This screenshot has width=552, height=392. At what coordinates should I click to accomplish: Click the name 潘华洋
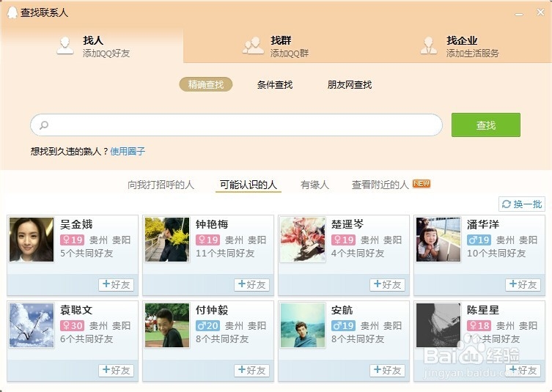[x=483, y=224]
